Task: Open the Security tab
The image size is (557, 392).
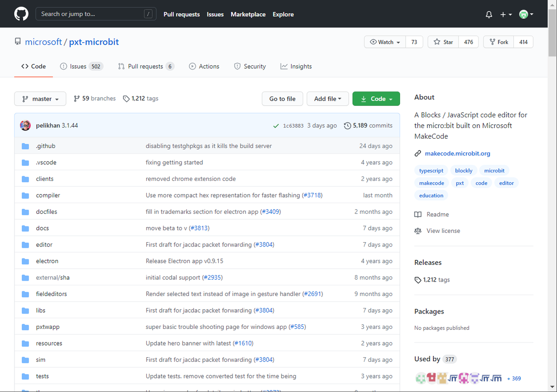Action: click(250, 66)
